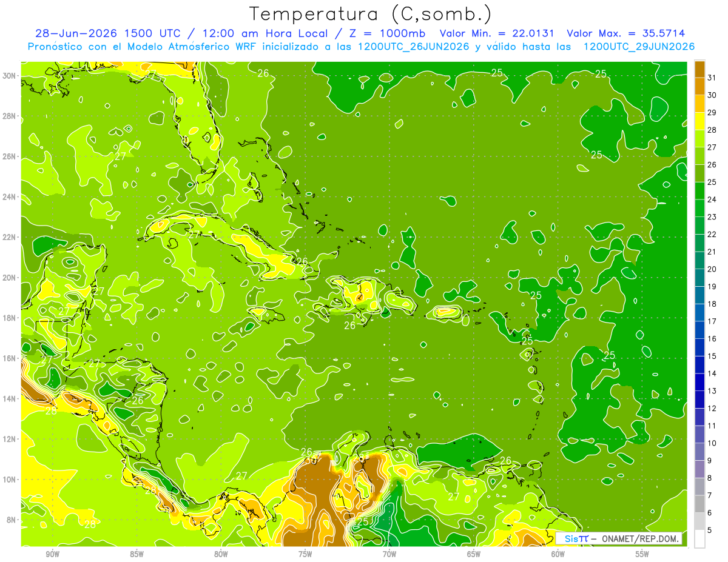The height and width of the screenshot is (562, 728).
Task: Click the legend value 21
Action: [x=712, y=252]
